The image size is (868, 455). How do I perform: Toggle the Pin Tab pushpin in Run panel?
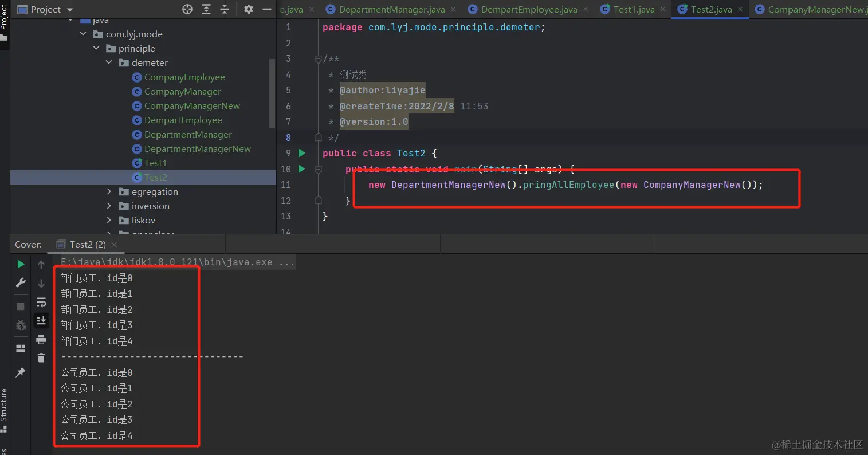point(21,372)
